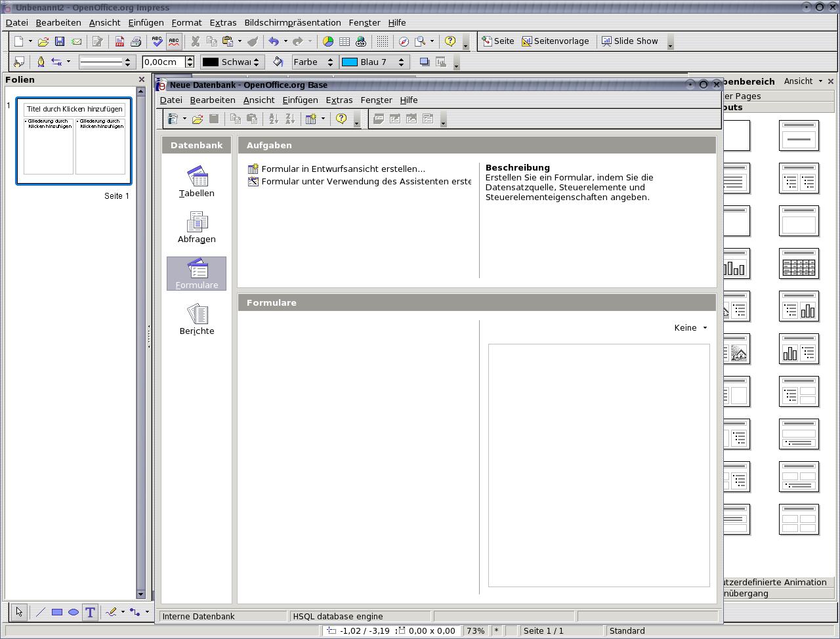Open the Format menu in Impress

[187, 22]
